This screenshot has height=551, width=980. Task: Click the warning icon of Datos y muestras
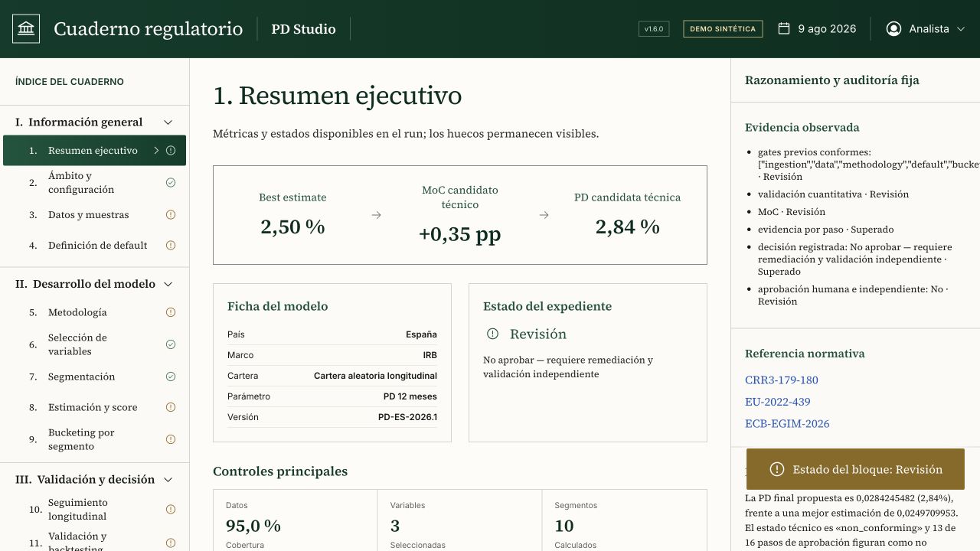tap(171, 215)
